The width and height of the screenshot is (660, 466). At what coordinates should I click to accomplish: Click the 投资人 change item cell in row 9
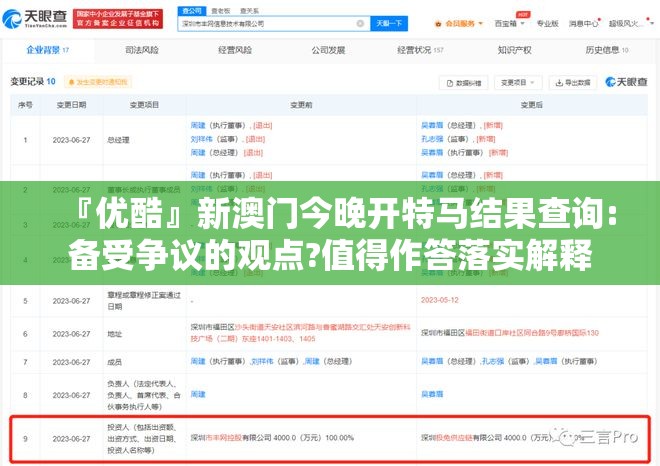[143, 439]
